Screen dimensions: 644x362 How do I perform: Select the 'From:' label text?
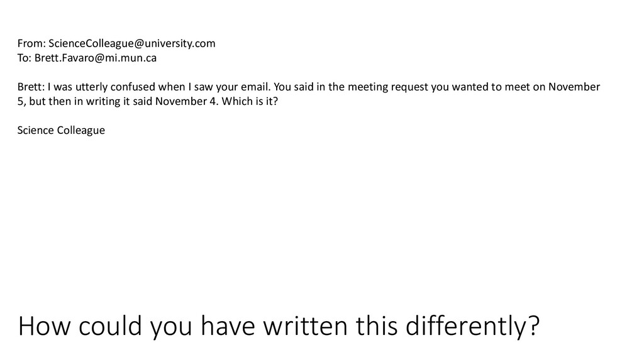(x=31, y=43)
